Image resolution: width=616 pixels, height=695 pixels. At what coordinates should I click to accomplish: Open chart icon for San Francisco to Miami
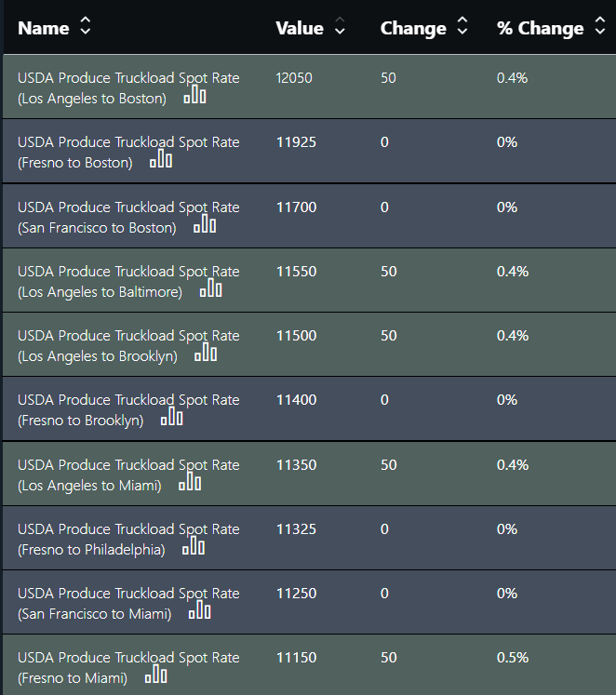pos(199,610)
